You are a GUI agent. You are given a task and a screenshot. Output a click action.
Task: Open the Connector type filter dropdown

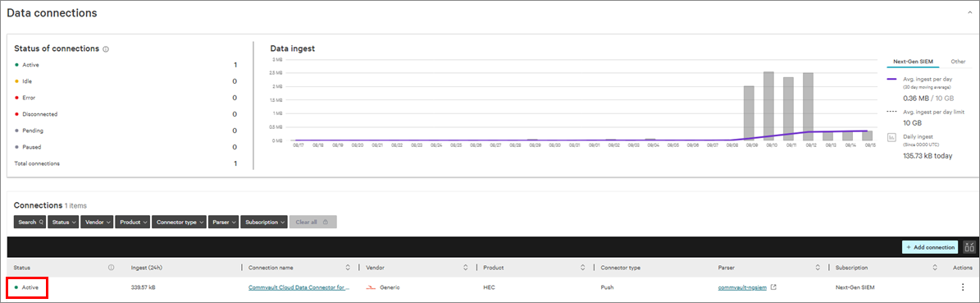click(179, 223)
